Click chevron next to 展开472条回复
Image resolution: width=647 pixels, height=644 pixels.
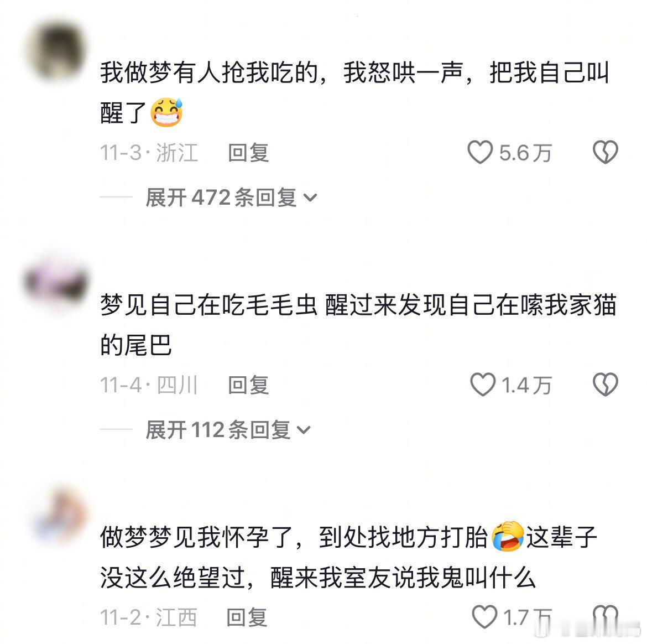click(x=310, y=198)
